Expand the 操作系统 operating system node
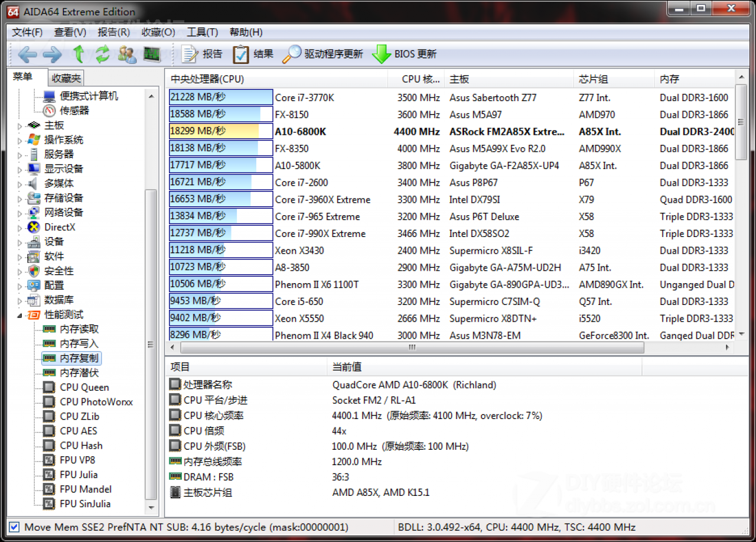756x542 pixels. [x=19, y=141]
